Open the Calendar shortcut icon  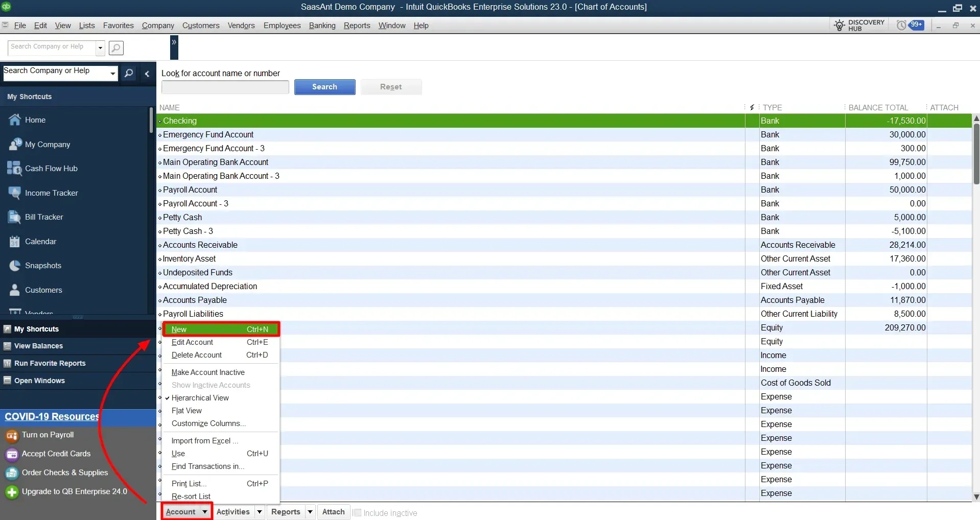(15, 242)
